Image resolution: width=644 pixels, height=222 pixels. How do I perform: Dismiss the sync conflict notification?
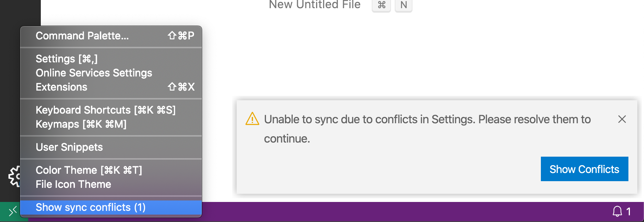pos(622,120)
